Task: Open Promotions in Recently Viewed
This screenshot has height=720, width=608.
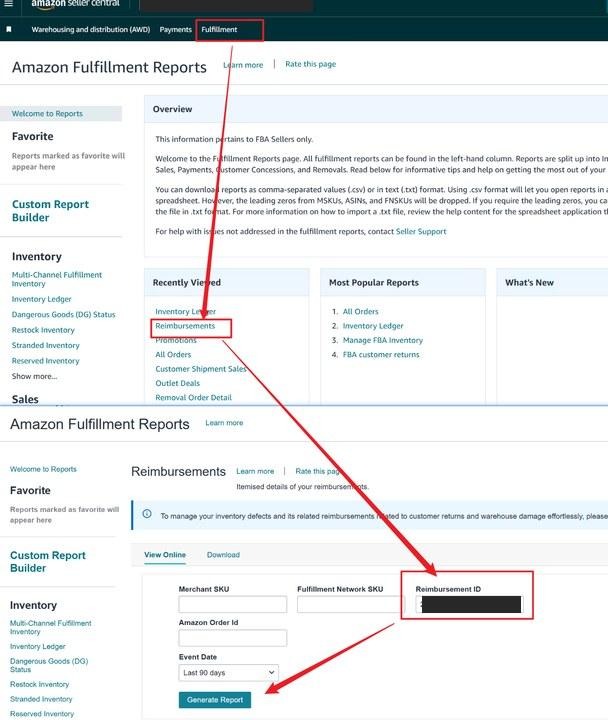Action: [176, 340]
